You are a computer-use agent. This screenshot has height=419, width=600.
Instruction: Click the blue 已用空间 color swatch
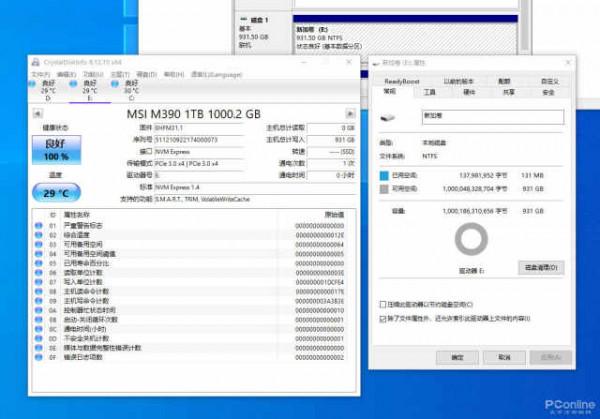coord(384,175)
